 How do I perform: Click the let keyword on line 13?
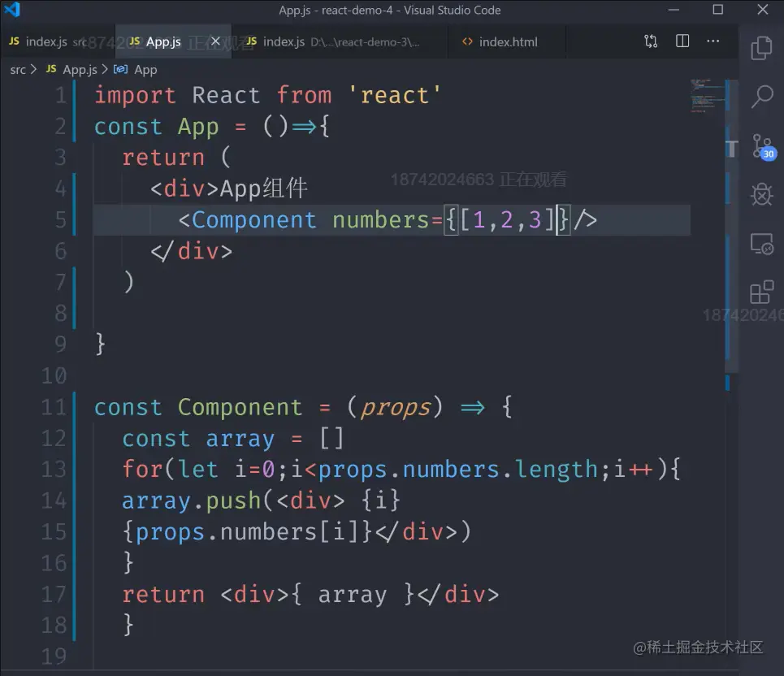198,470
